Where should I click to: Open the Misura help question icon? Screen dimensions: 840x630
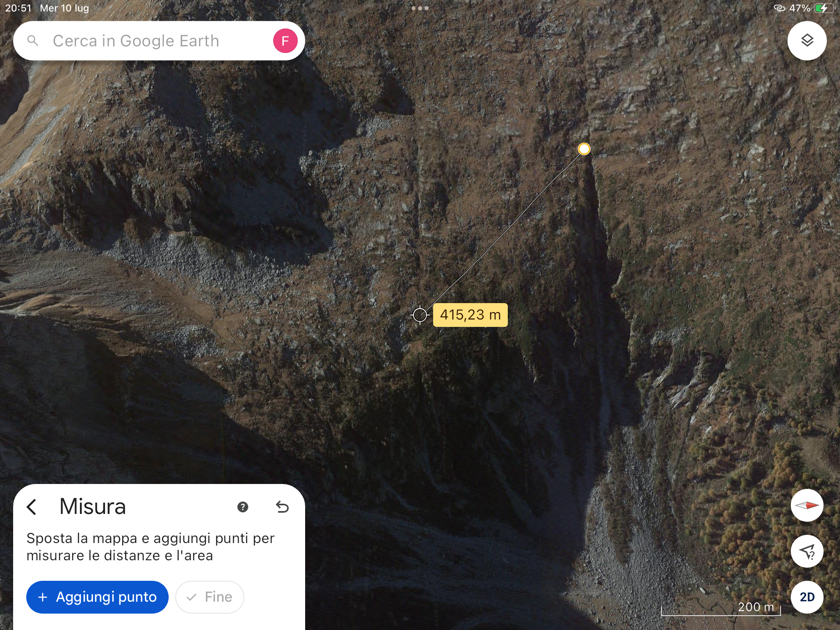[243, 507]
